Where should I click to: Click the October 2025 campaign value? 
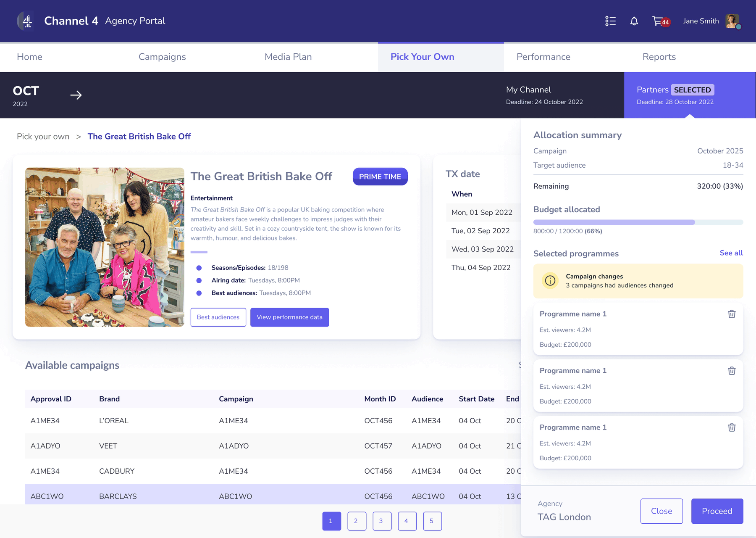tap(720, 151)
